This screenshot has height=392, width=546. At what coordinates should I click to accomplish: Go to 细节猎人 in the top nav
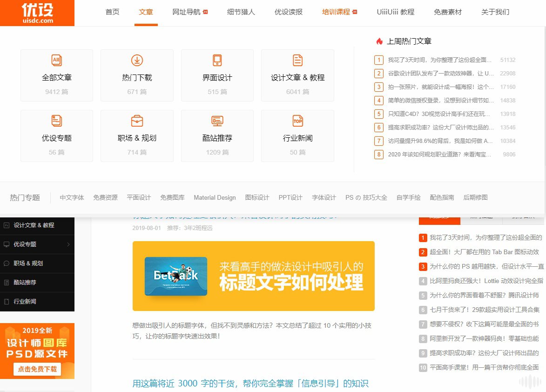[x=241, y=12]
